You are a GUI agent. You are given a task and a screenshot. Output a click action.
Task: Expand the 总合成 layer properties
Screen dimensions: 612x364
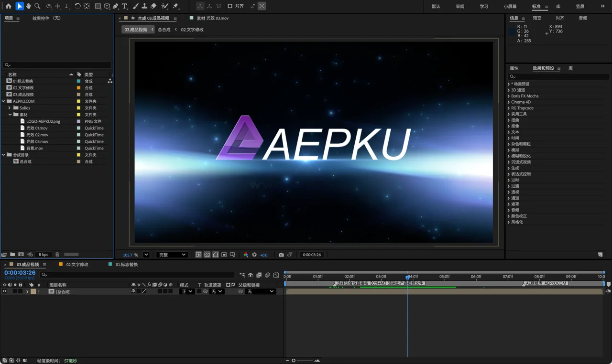27,291
